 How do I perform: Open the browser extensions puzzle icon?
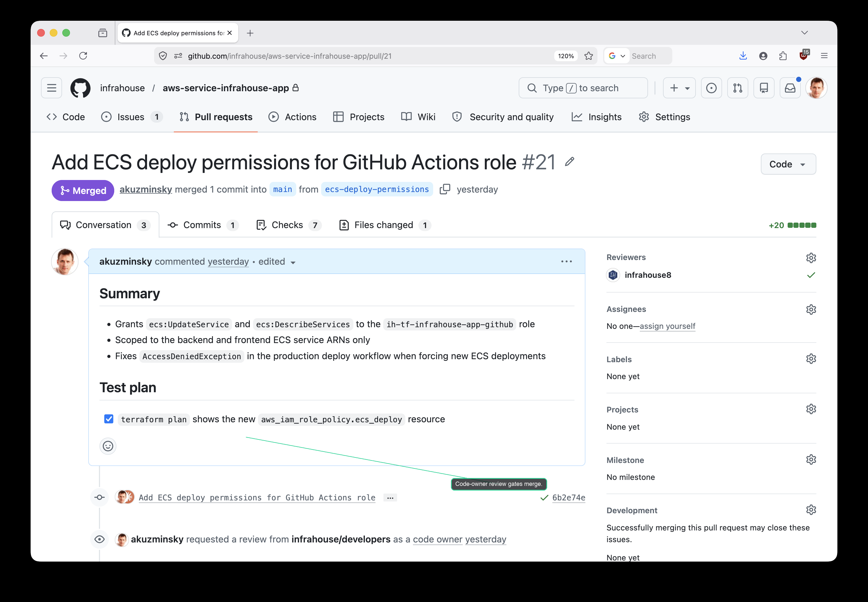[x=783, y=56]
